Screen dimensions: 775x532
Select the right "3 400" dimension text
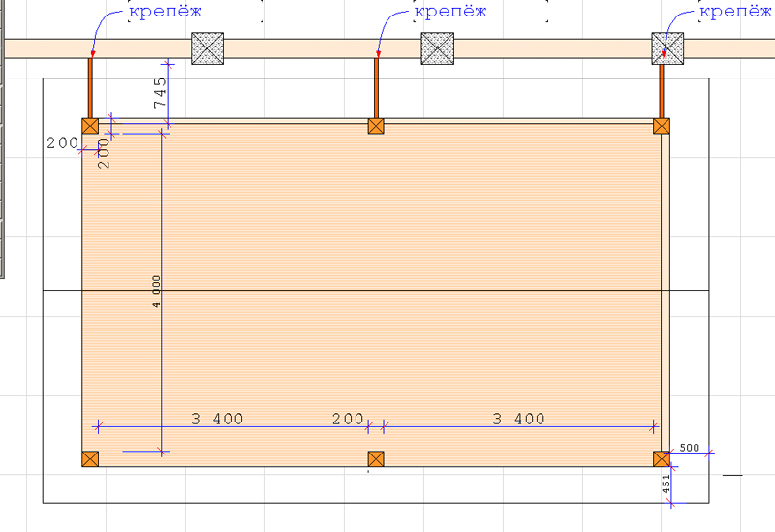click(519, 419)
